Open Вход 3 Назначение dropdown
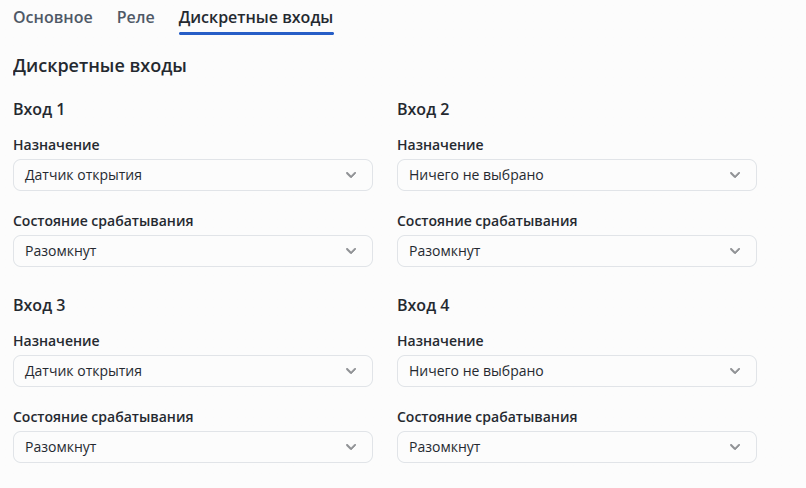 click(x=192, y=371)
